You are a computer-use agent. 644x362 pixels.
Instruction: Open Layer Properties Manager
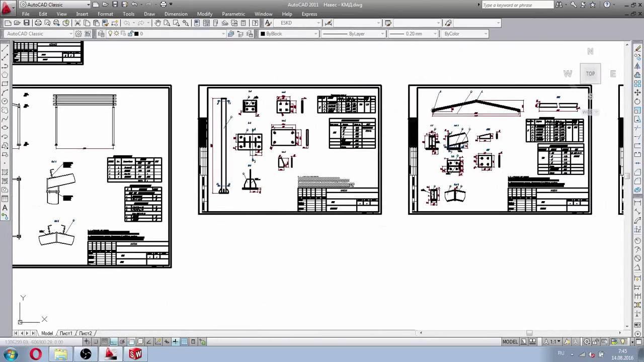(x=101, y=34)
